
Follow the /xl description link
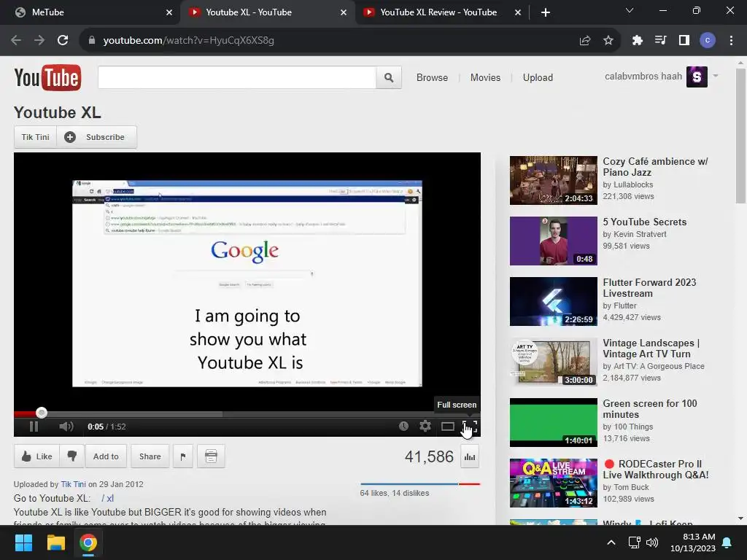[107, 498]
